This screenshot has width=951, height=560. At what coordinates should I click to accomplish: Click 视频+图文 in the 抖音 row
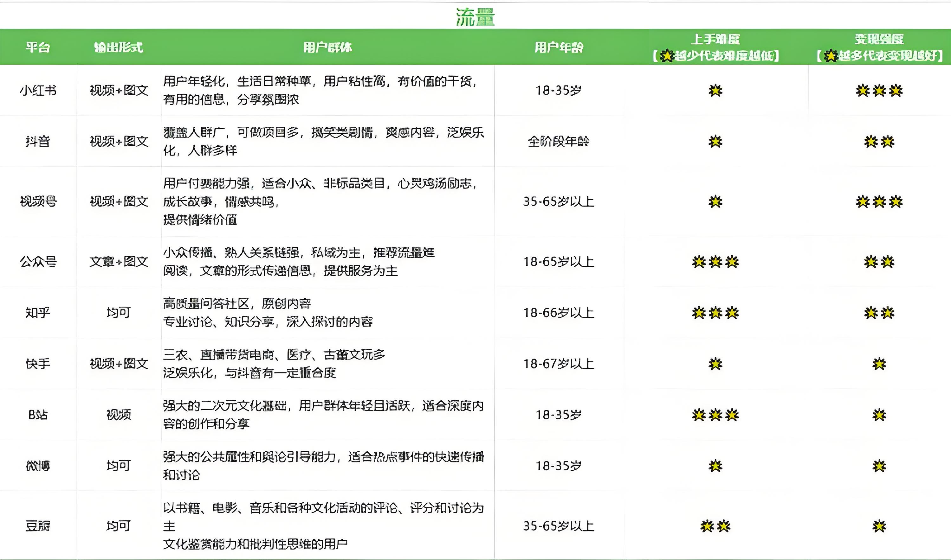[119, 142]
